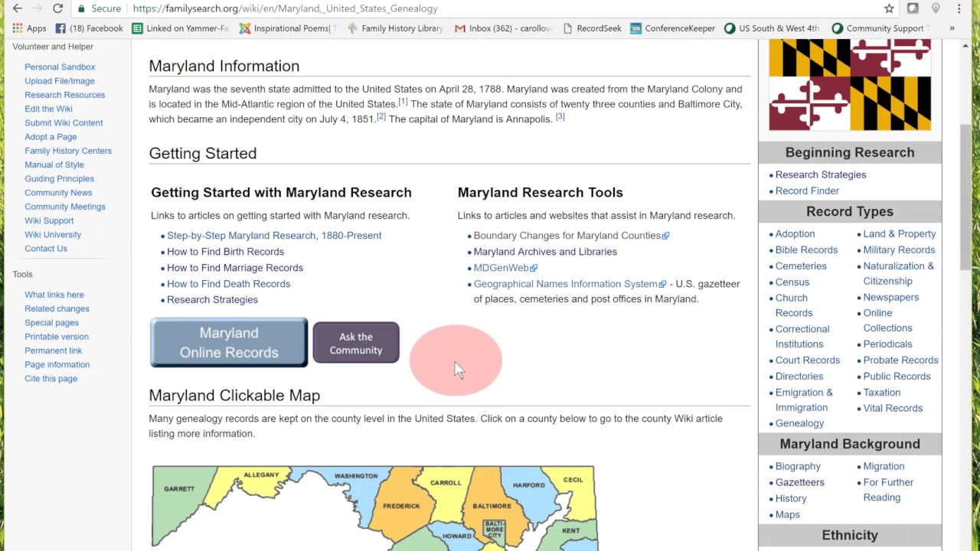Open the Apps bookmarks shortcut

(29, 28)
